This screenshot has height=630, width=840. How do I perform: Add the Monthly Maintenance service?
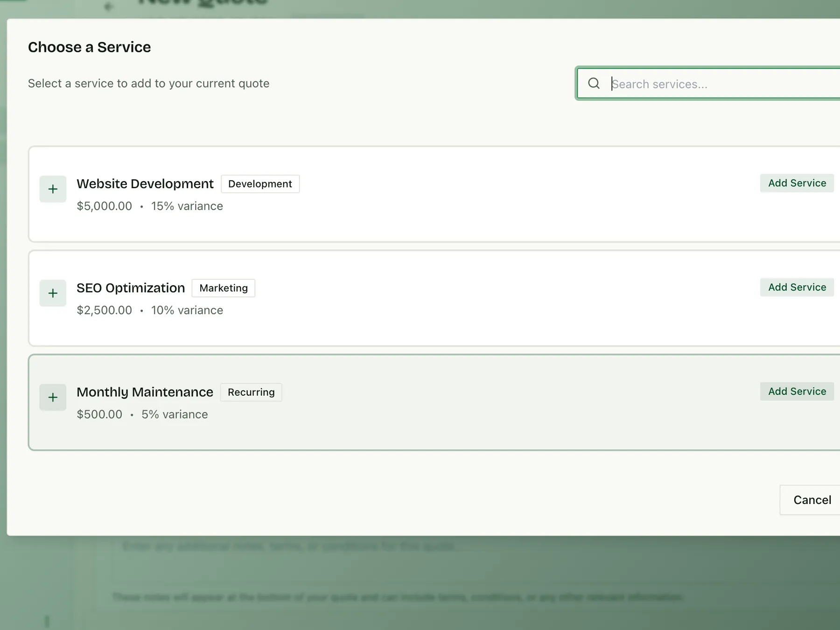[x=797, y=391]
